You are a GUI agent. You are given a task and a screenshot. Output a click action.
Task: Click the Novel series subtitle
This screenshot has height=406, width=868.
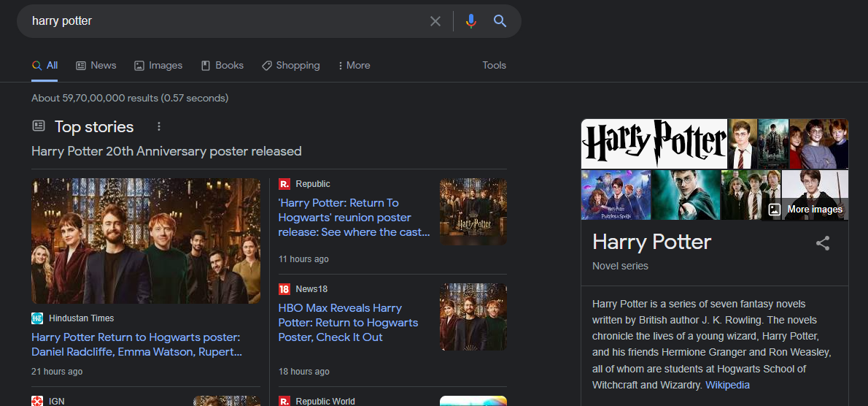click(620, 266)
